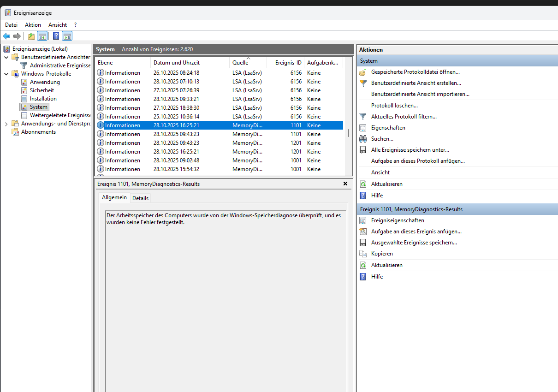Open the Ansicht menu
The image size is (558, 392).
[x=58, y=25]
